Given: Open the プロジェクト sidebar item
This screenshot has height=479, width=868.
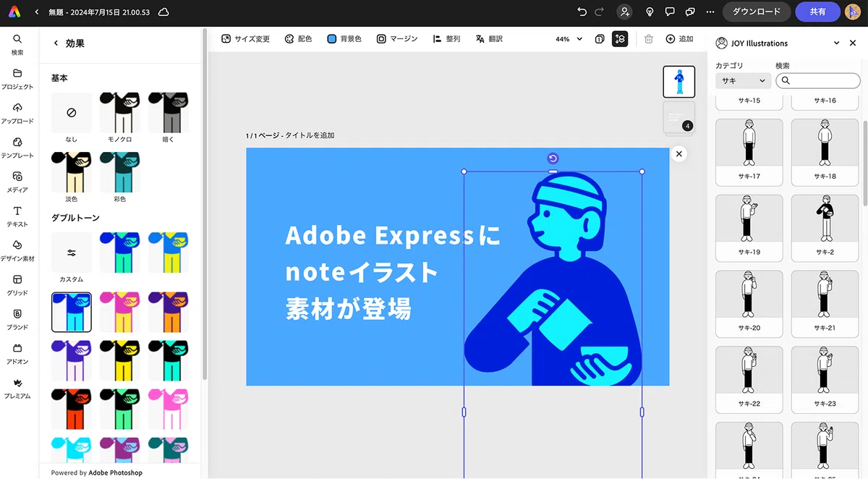Looking at the screenshot, I should tap(17, 78).
